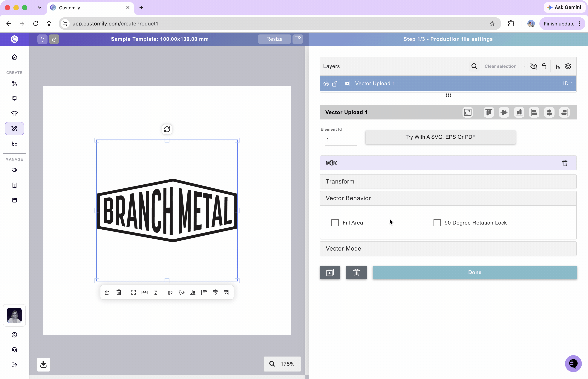Click the Done button
The width and height of the screenshot is (588, 379).
pos(475,272)
